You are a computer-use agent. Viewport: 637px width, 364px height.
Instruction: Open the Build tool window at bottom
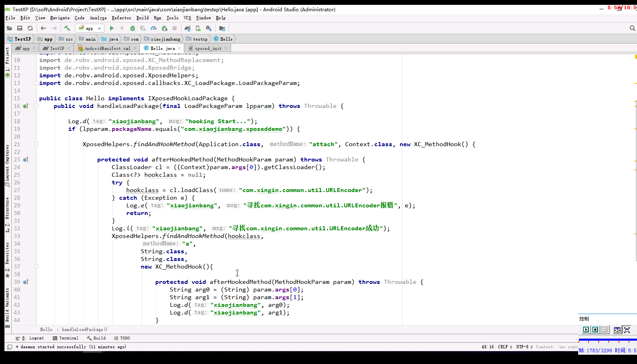(96, 338)
